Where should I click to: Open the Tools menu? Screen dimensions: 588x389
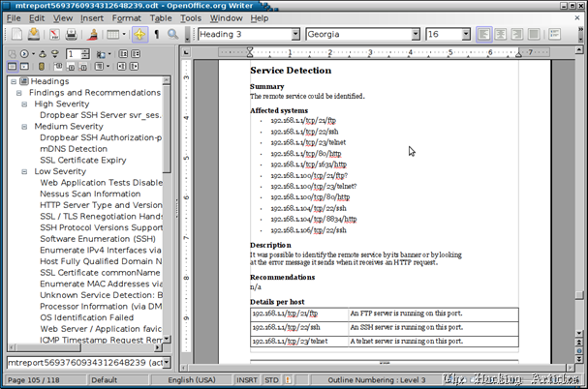coord(191,18)
